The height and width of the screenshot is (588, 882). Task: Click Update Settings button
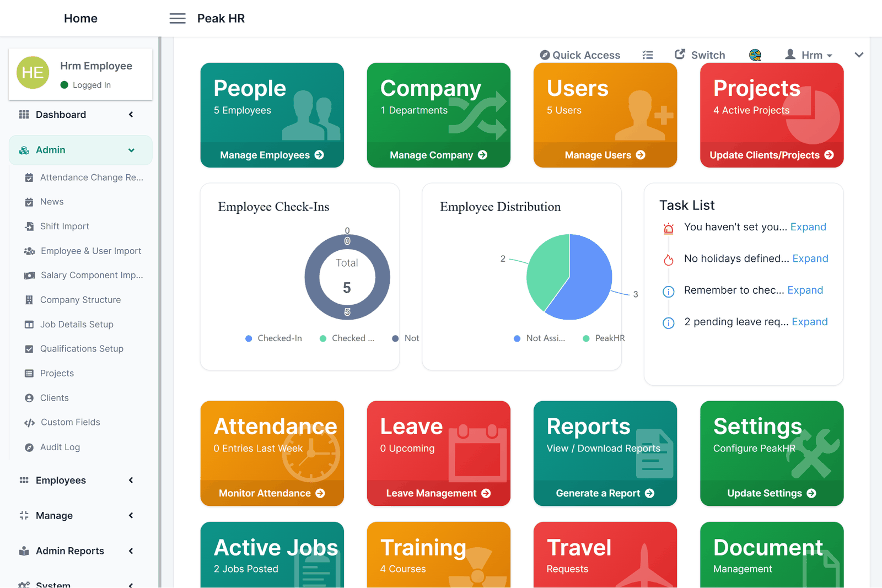pyautogui.click(x=772, y=493)
